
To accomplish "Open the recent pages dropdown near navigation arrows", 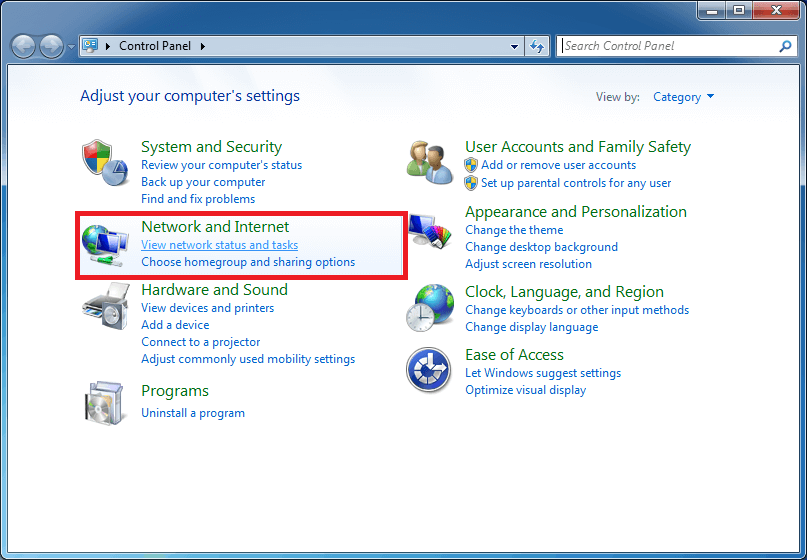I will pos(71,47).
